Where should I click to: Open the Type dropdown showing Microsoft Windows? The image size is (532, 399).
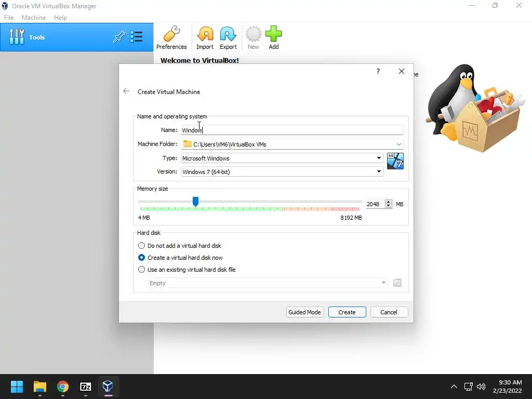[282, 158]
